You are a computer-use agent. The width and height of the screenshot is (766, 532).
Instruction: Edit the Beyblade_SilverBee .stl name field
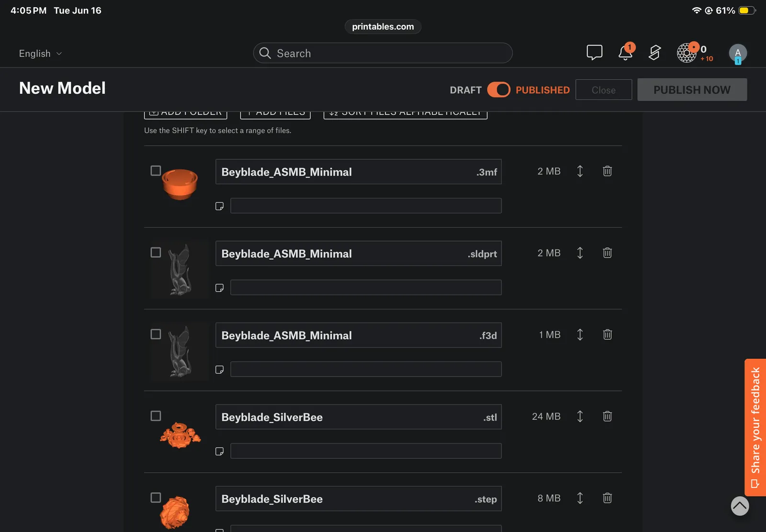[x=359, y=417]
